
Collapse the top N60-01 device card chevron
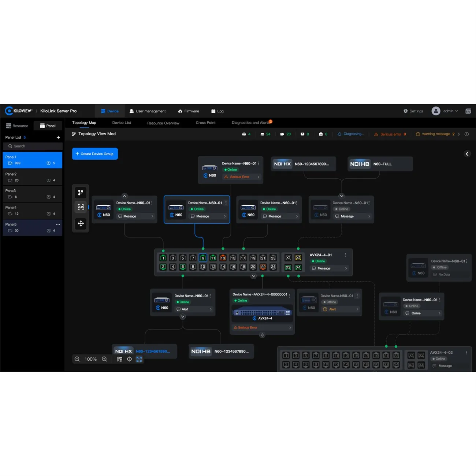[x=124, y=196]
